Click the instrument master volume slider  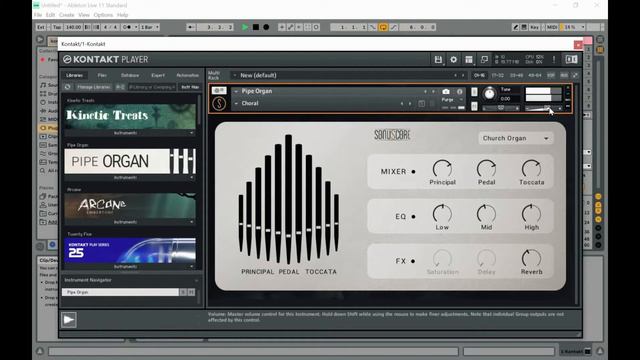544,108
